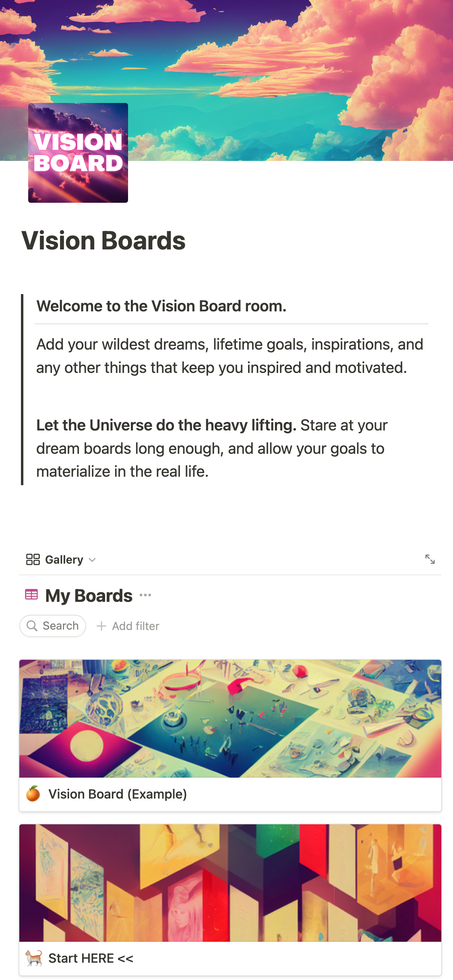The image size is (453, 980).
Task: Open the Vision Board (Example) card title
Action: 118,794
